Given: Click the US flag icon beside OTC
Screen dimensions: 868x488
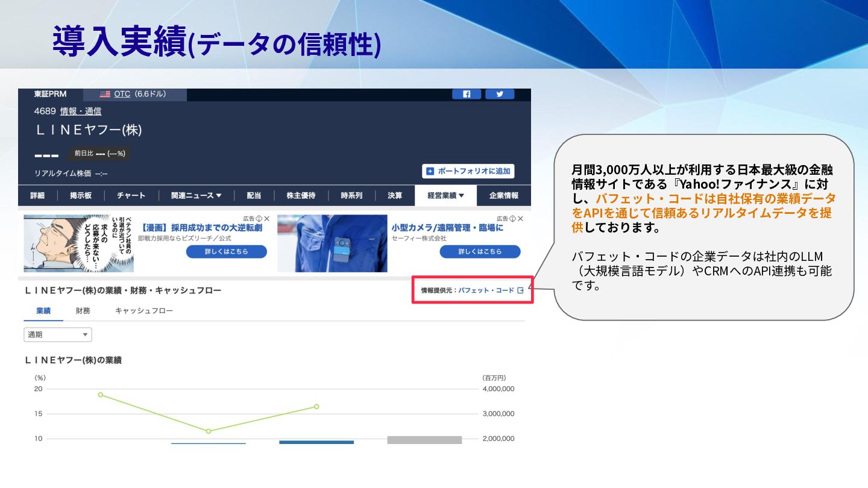Looking at the screenshot, I should (x=105, y=94).
